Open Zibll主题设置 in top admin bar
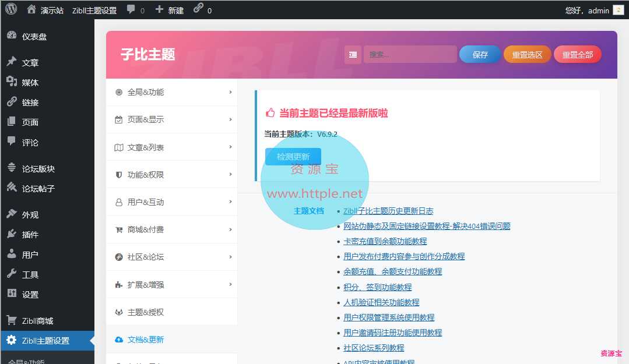Viewport: 629px width, 364px height. point(94,10)
